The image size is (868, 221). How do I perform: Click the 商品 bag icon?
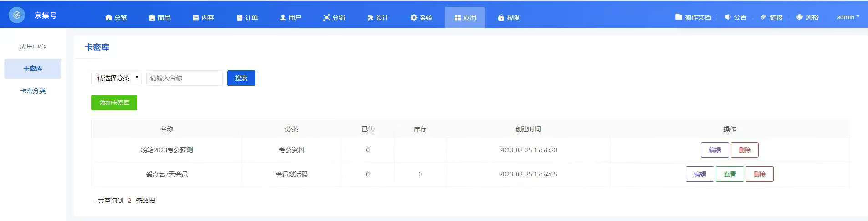(152, 18)
